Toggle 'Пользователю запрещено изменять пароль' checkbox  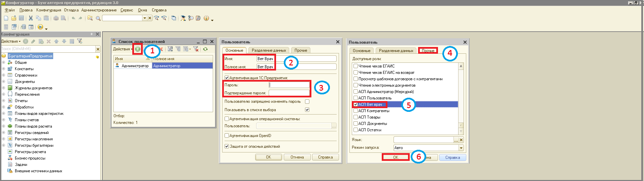click(x=307, y=101)
